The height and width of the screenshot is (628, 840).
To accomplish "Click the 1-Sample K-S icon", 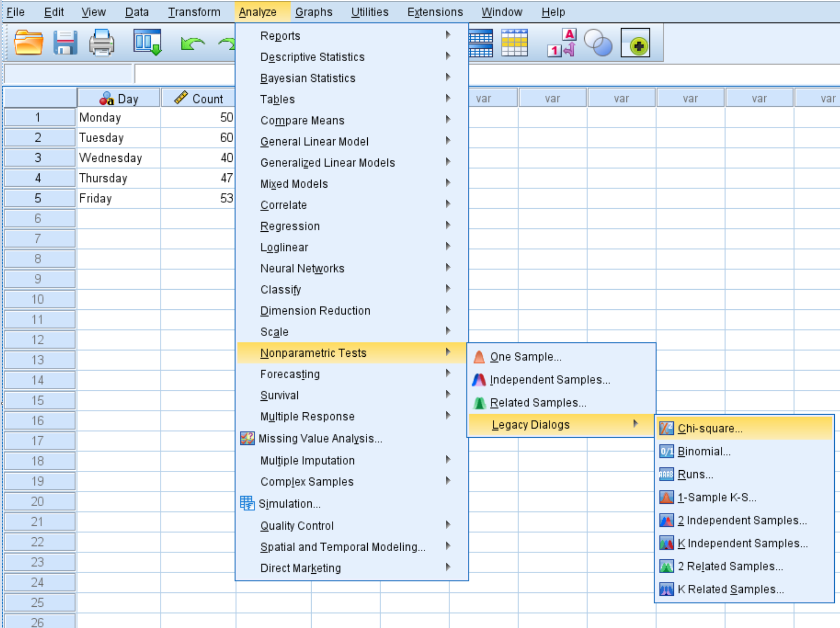I will point(666,497).
